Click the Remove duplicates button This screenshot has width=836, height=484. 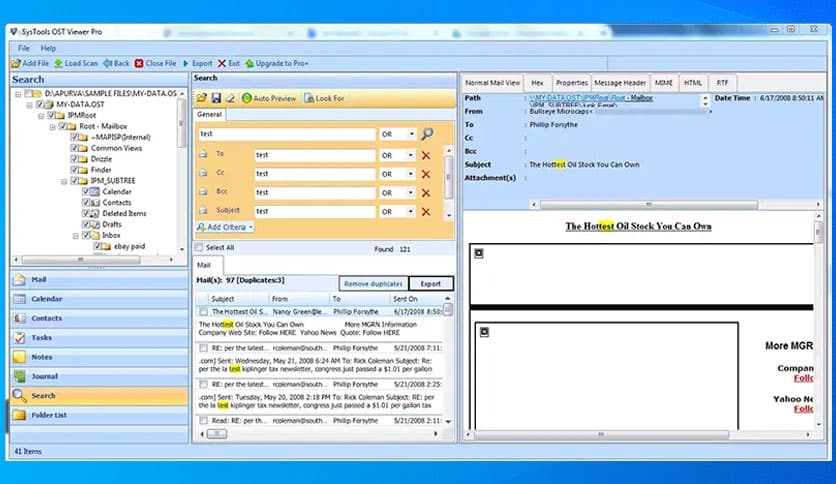(373, 284)
